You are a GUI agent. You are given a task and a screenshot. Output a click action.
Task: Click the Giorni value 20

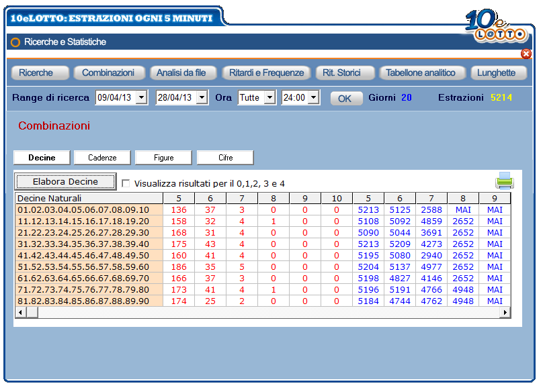[x=407, y=97]
